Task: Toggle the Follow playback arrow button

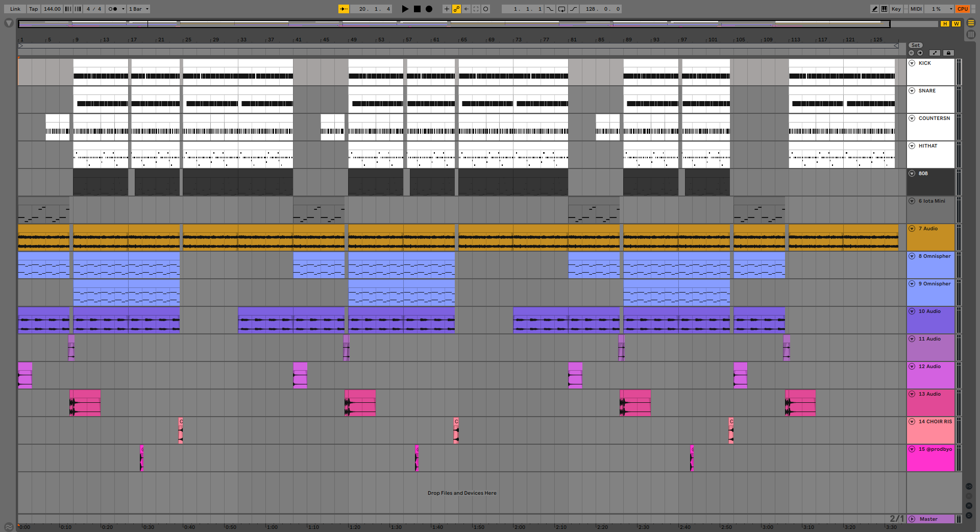Action: 344,9
